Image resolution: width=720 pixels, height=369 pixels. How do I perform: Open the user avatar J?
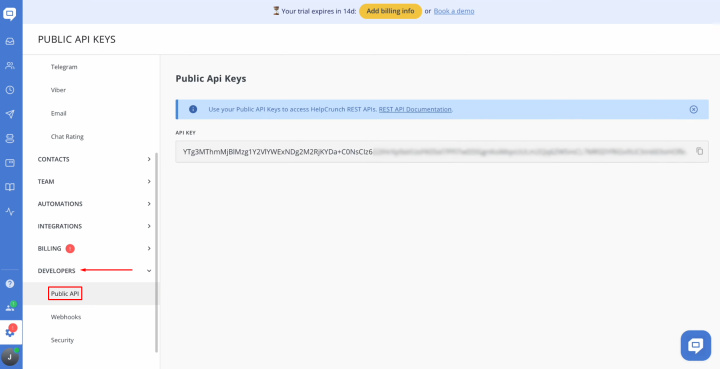tap(10, 357)
